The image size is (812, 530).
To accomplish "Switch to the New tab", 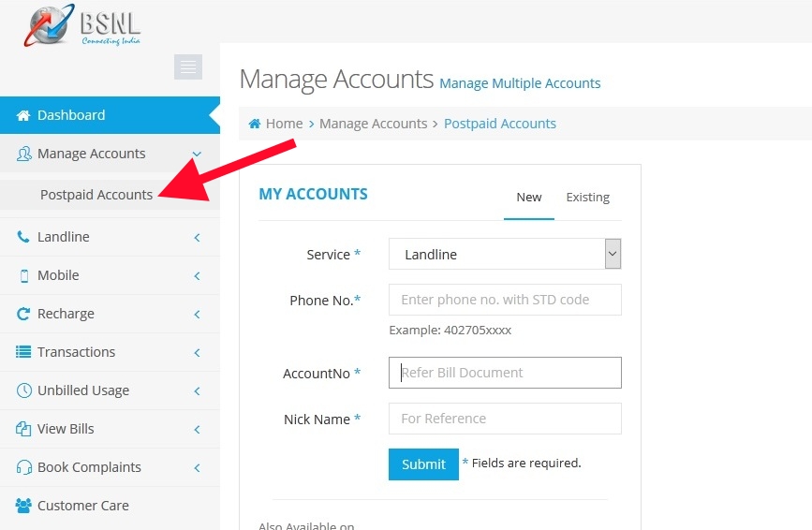I will (x=529, y=198).
